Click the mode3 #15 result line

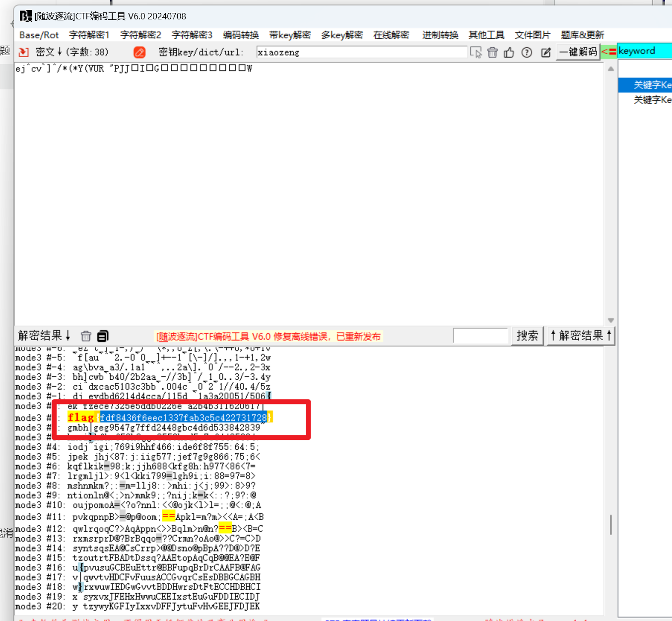tap(137, 558)
